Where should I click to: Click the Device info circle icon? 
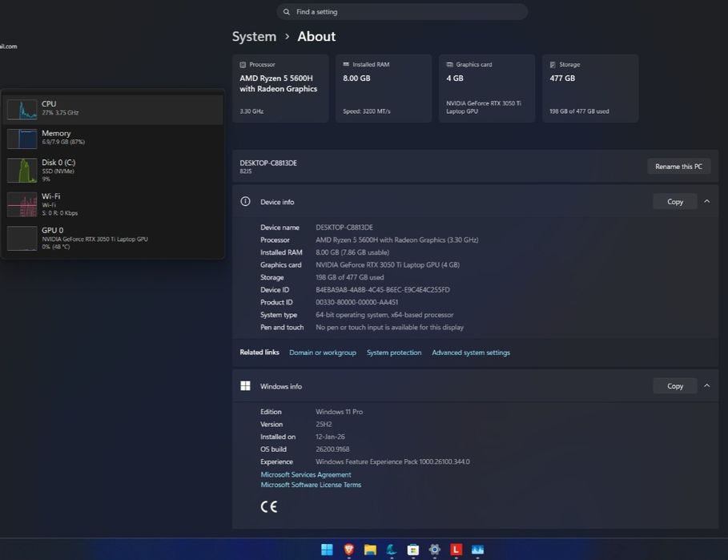click(x=245, y=201)
